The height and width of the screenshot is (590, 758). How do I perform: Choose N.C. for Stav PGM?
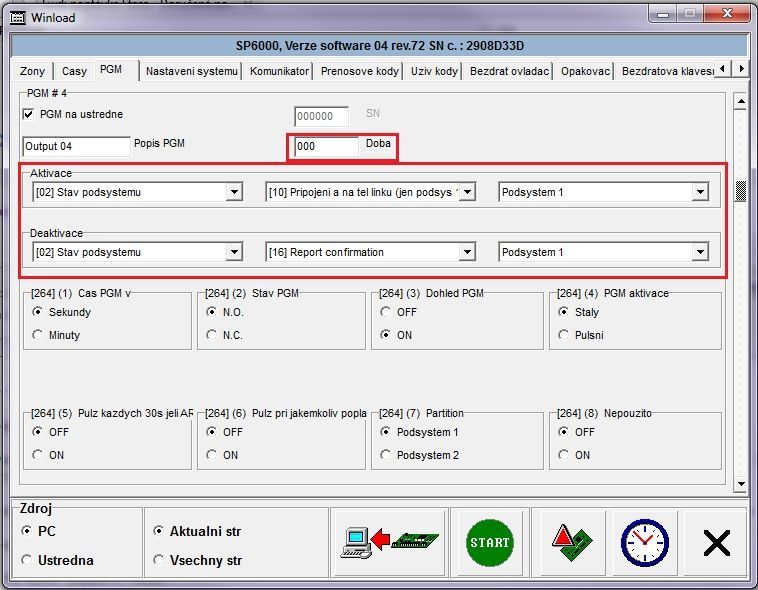(x=213, y=335)
